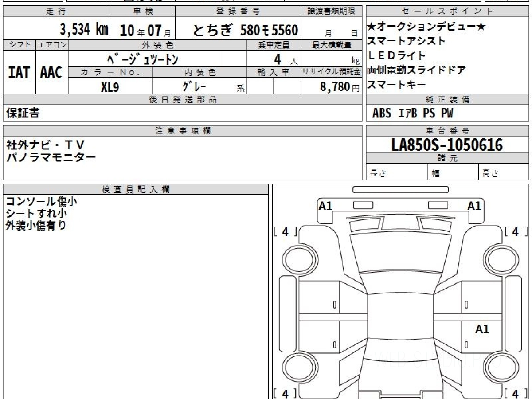
Task: Click A1 mark at the diagram's top-left bumper corner
Action: [x=325, y=206]
